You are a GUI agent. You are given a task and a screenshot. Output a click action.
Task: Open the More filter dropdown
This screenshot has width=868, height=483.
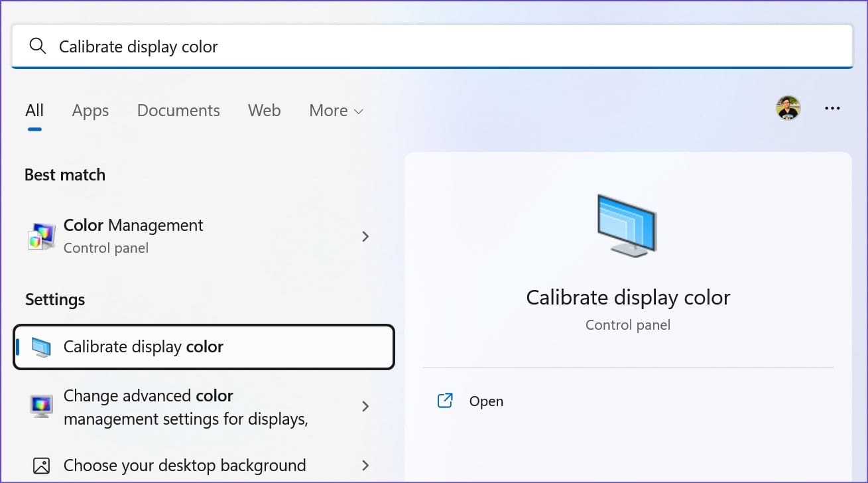point(336,110)
